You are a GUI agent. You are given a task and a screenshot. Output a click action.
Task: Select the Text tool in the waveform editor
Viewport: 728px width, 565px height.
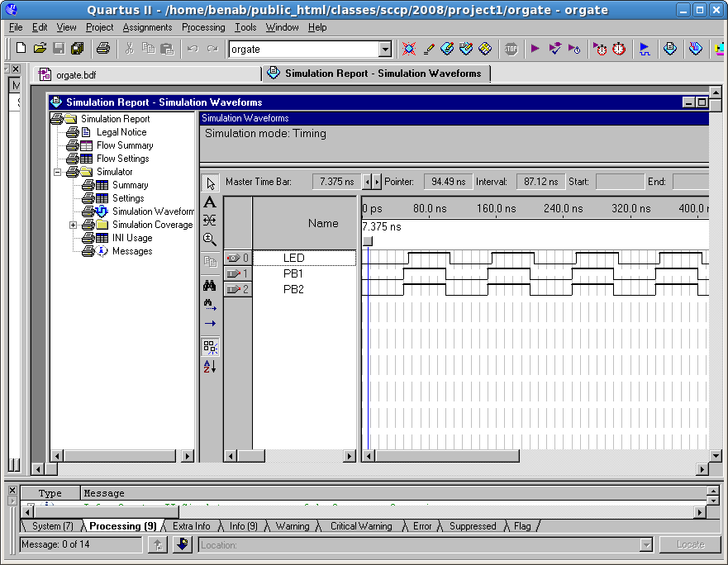click(210, 202)
